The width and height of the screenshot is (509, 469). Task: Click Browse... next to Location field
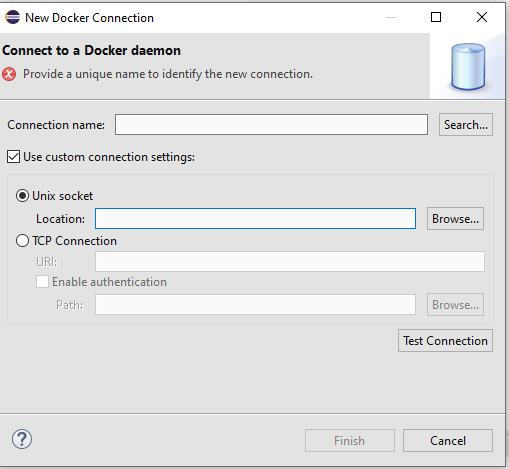pos(455,219)
